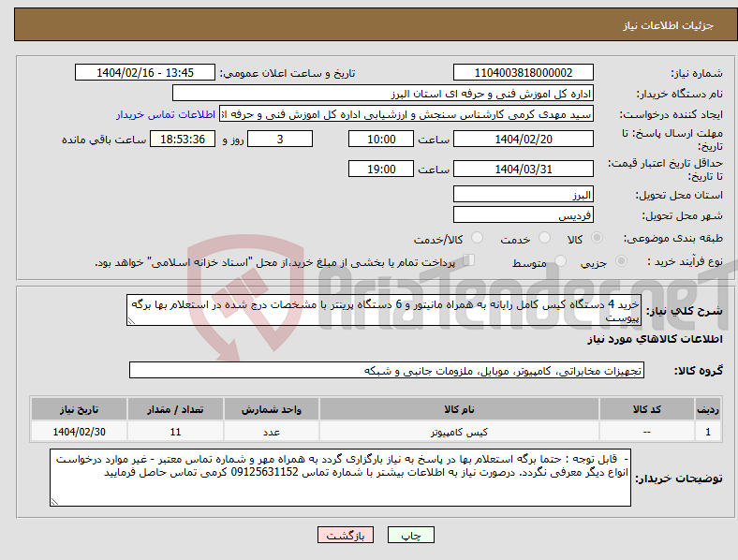Click the تاریخ نیاز column header
738x560 pixels.
coord(79,409)
